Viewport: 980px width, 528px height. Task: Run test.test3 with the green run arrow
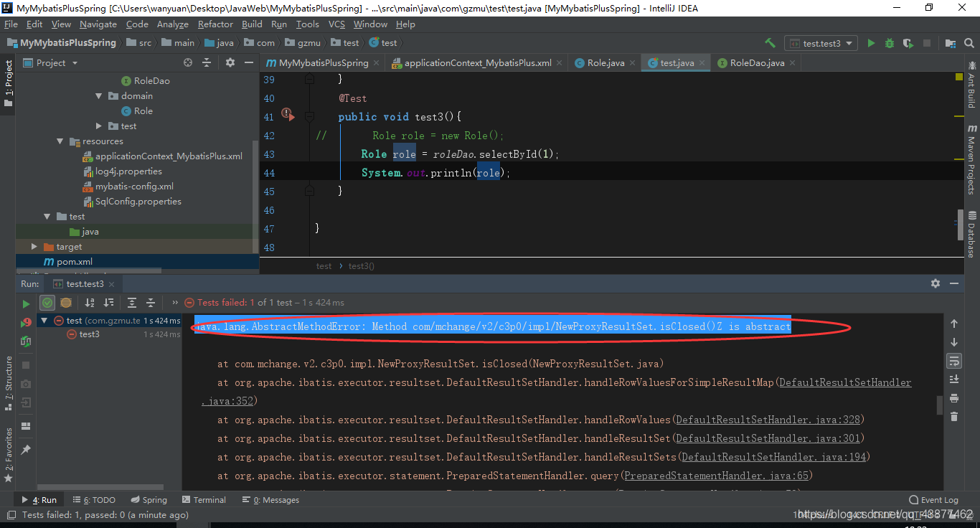[871, 43]
